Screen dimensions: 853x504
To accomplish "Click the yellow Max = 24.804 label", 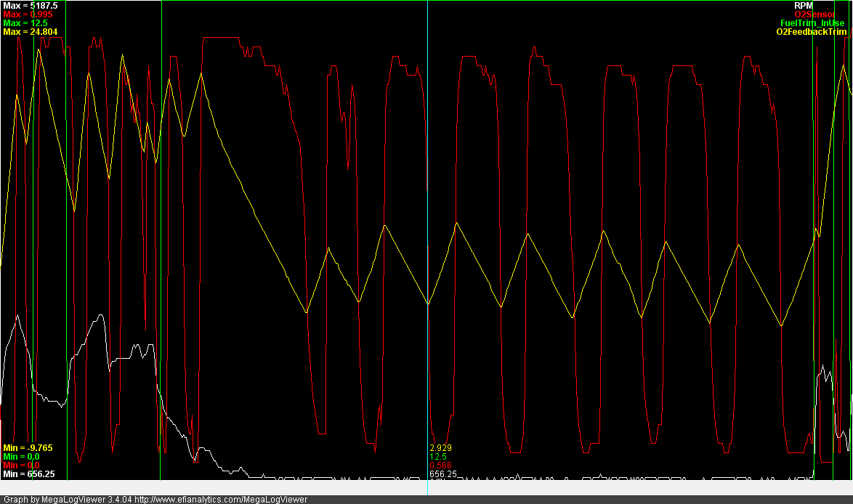I will click(x=30, y=32).
